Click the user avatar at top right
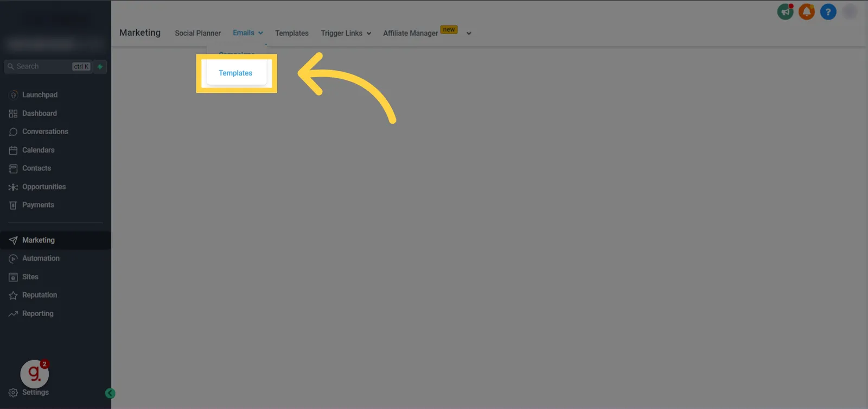This screenshot has height=409, width=868. [x=850, y=11]
